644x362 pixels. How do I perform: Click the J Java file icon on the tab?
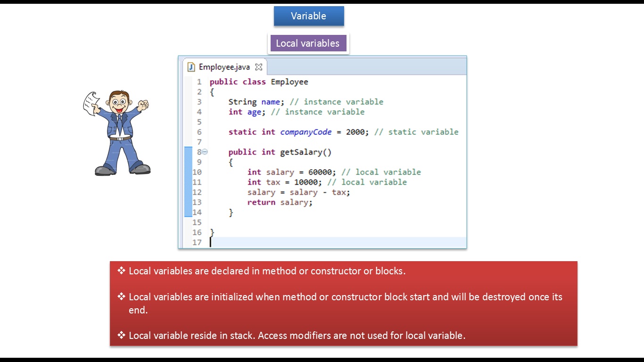(x=190, y=66)
